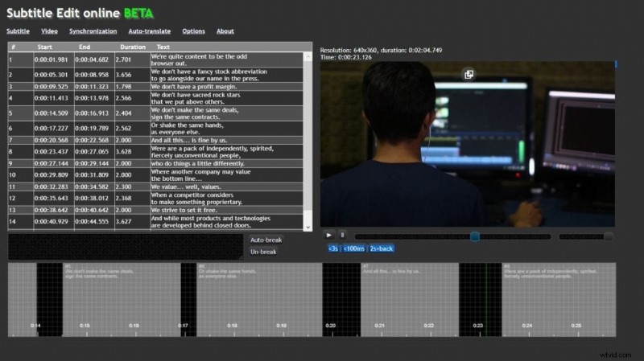
Task: Click the Duration column header
Action: [x=133, y=47]
